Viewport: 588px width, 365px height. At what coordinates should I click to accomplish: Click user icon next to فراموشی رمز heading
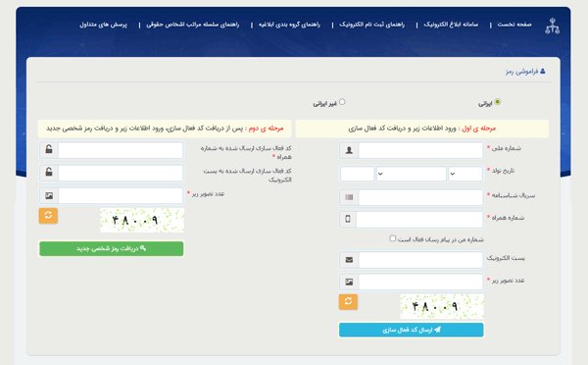pos(542,71)
